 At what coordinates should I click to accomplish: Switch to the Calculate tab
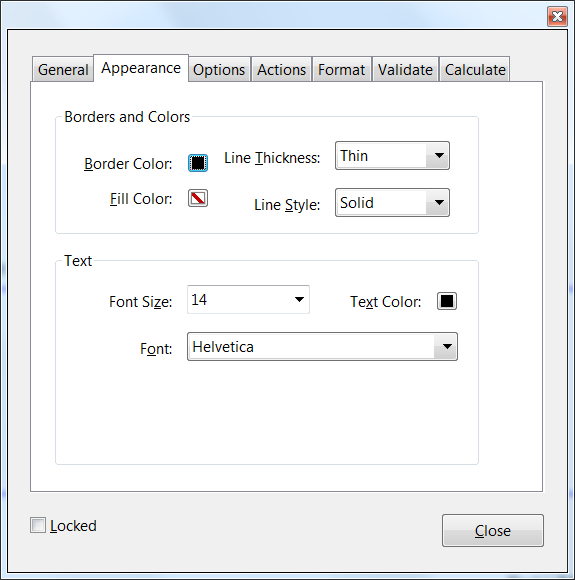475,70
